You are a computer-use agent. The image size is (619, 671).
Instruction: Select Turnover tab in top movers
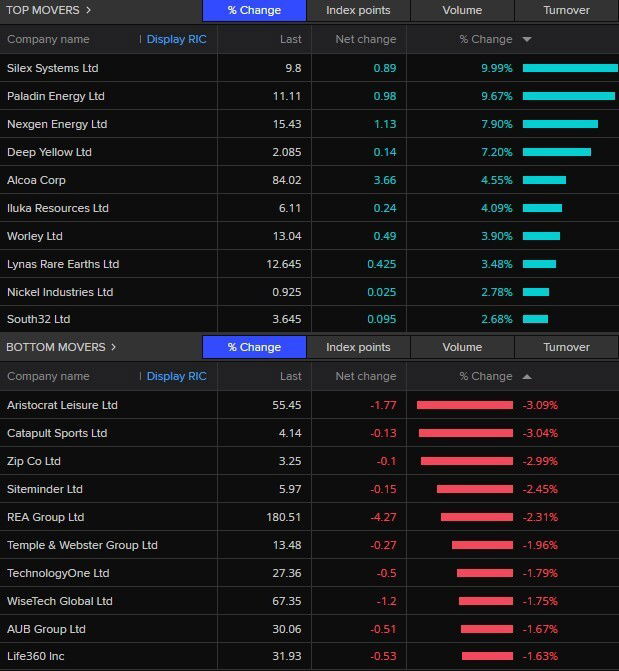[x=566, y=11]
